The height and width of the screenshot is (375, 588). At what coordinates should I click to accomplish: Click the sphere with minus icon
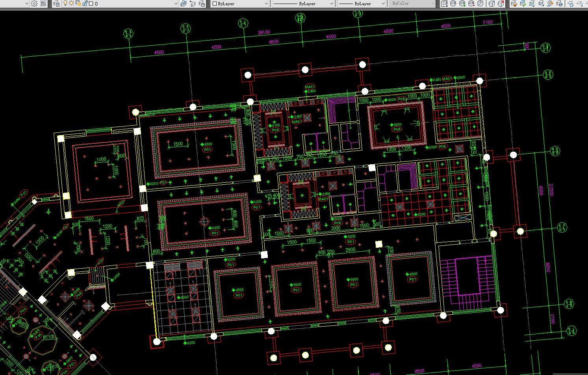point(471,4)
